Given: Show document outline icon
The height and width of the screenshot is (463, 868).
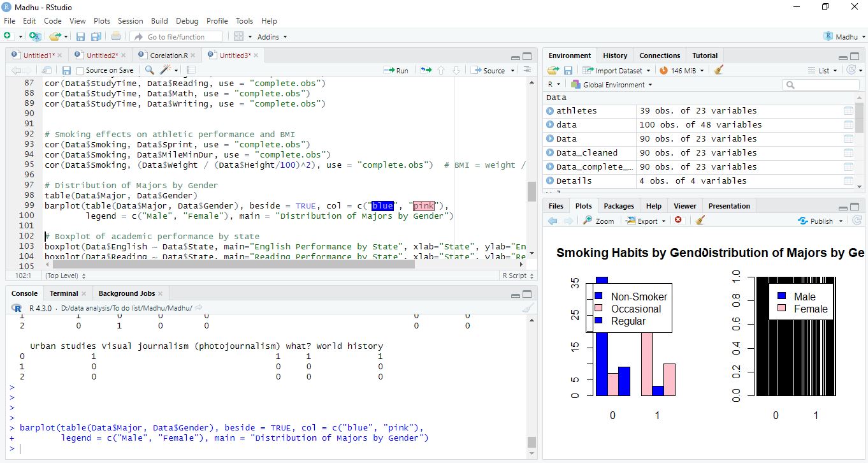Looking at the screenshot, I should click(527, 70).
